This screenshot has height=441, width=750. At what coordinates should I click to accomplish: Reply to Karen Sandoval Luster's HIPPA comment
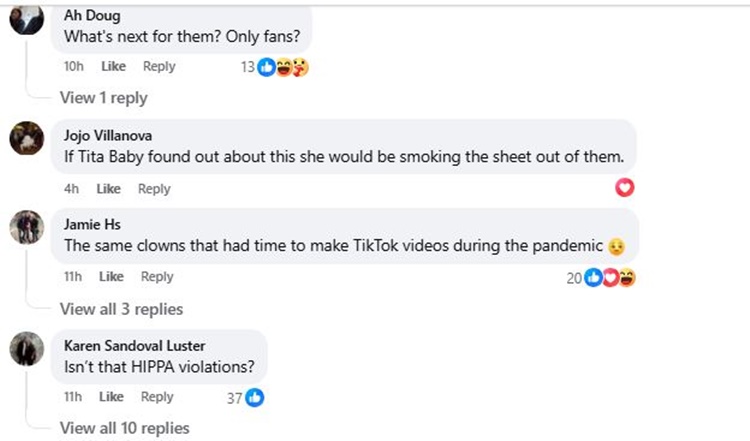pyautogui.click(x=157, y=396)
